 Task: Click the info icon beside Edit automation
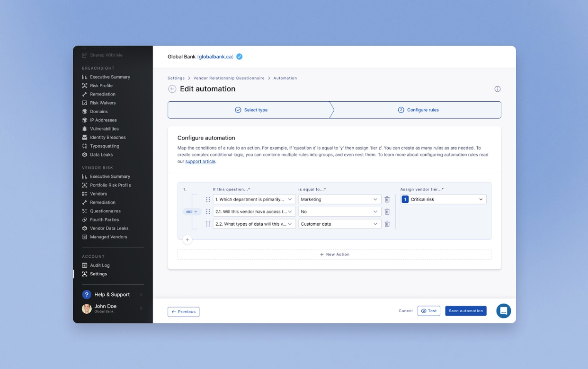pyautogui.click(x=498, y=89)
